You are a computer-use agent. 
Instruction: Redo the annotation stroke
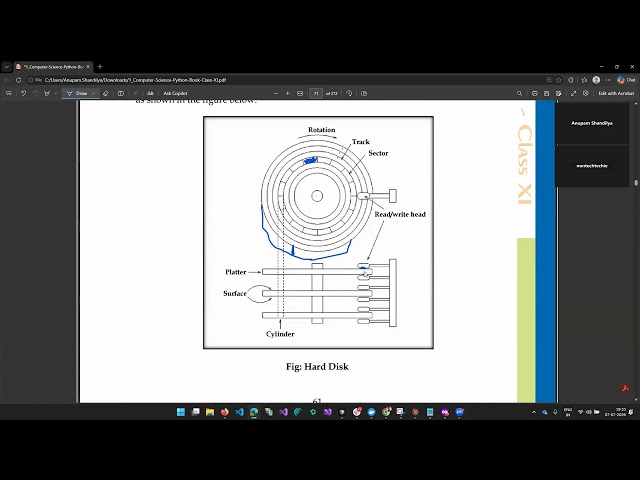35,93
